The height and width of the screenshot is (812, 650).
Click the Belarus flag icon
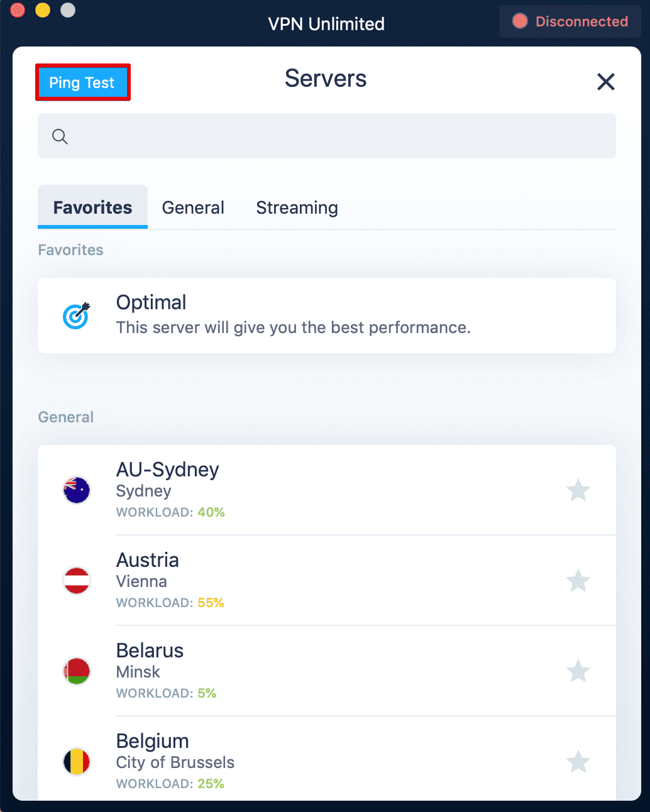point(76,671)
